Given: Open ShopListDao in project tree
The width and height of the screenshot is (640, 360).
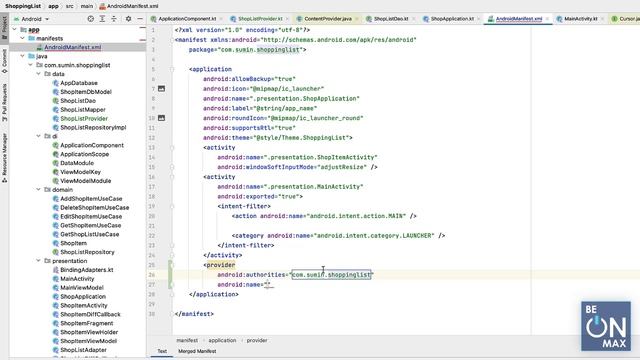Looking at the screenshot, I should (x=78, y=101).
